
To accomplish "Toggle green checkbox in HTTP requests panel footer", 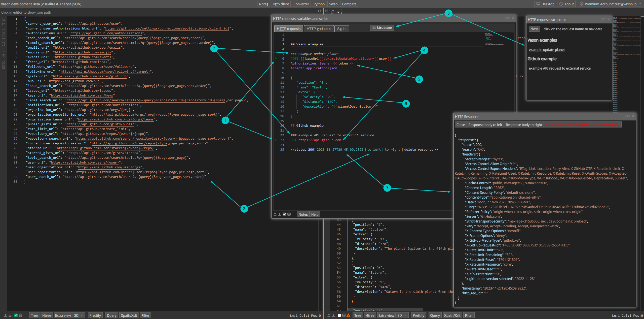I will pos(284,214).
